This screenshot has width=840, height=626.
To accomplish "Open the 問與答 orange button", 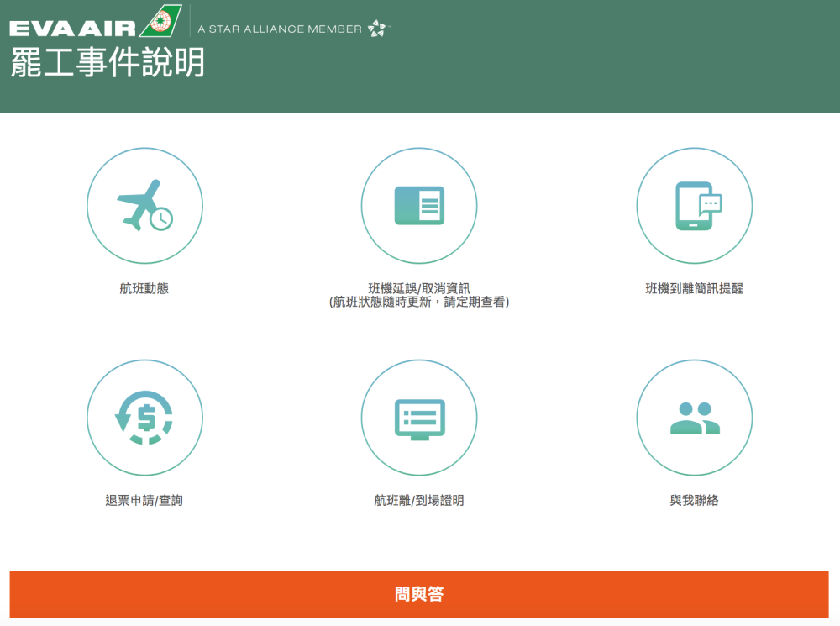I will tap(419, 594).
